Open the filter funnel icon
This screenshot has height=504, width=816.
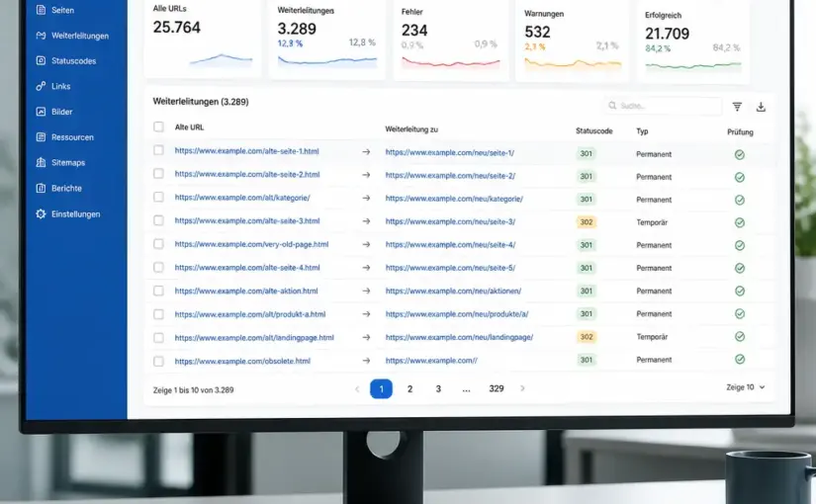[737, 107]
